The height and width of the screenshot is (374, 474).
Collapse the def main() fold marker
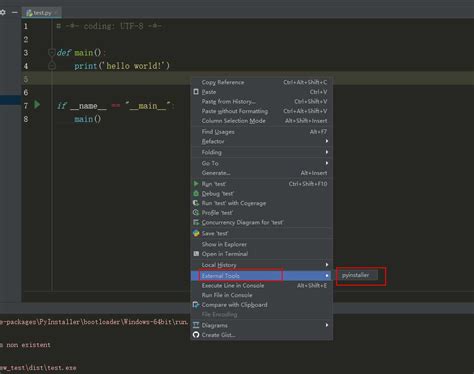click(52, 52)
